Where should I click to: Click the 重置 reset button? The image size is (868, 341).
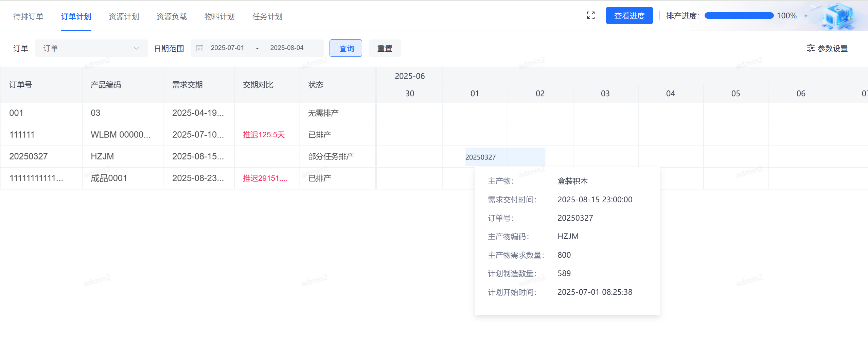coord(385,48)
